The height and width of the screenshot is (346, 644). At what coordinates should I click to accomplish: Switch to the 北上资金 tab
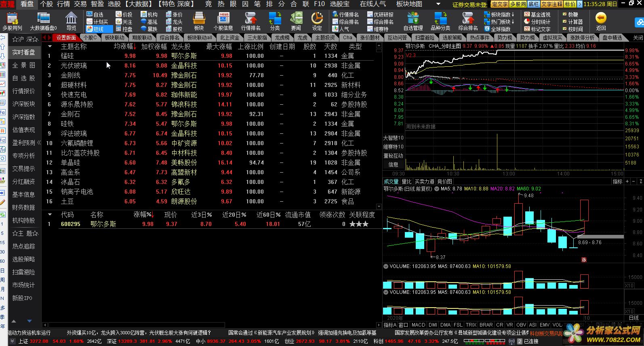[229, 38]
